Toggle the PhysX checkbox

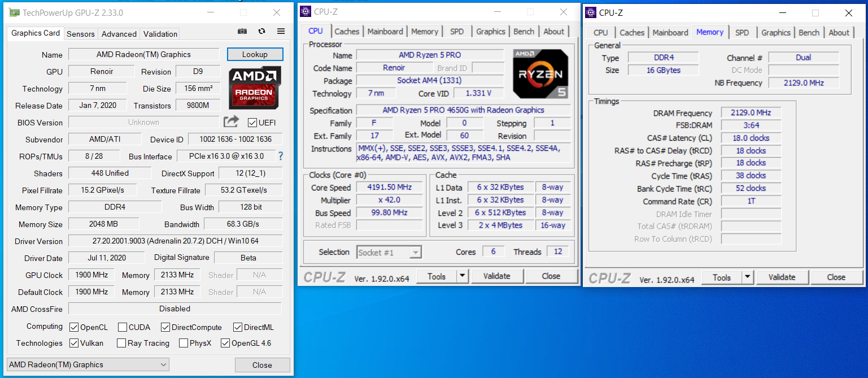point(184,343)
